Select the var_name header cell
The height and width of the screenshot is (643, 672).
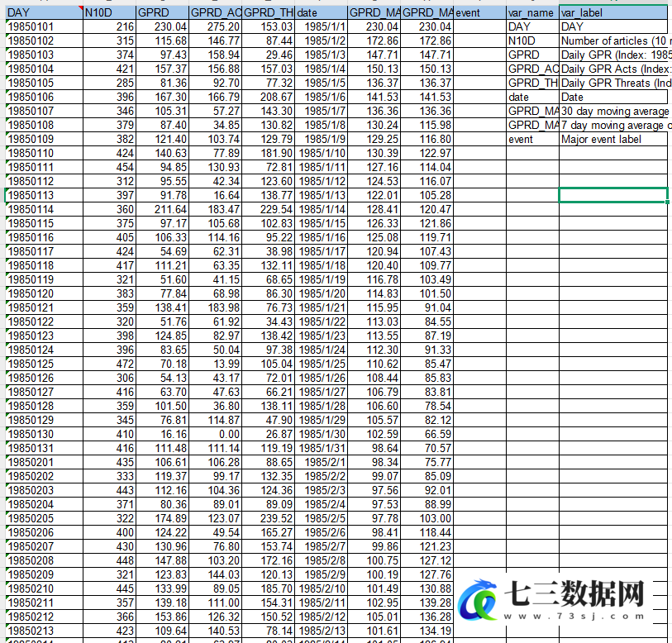pyautogui.click(x=532, y=13)
